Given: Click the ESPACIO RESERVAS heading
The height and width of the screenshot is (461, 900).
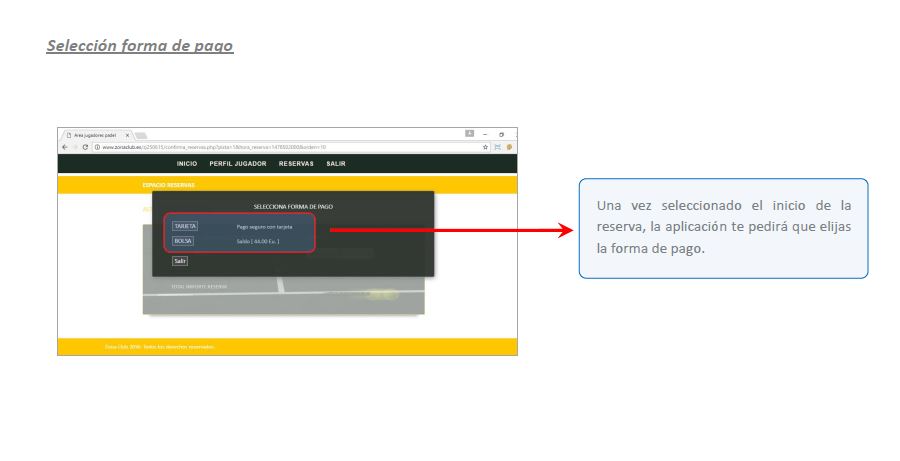Looking at the screenshot, I should pos(169,185).
